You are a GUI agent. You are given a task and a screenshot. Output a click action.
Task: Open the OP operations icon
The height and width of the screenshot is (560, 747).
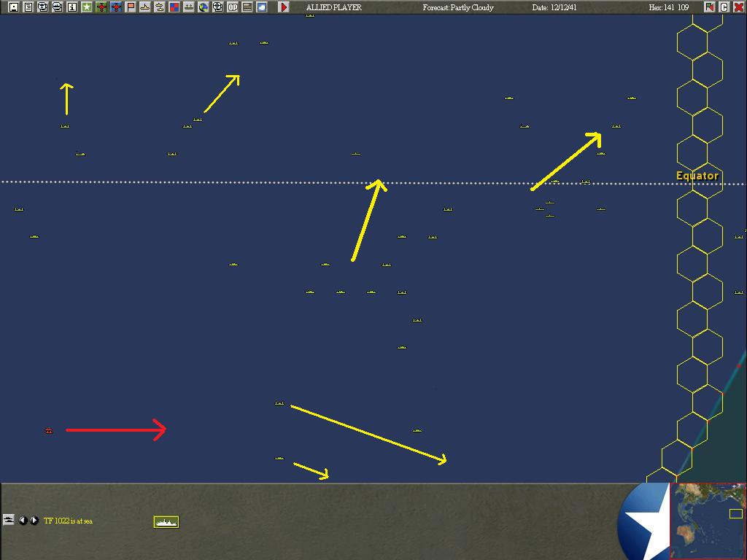point(233,7)
